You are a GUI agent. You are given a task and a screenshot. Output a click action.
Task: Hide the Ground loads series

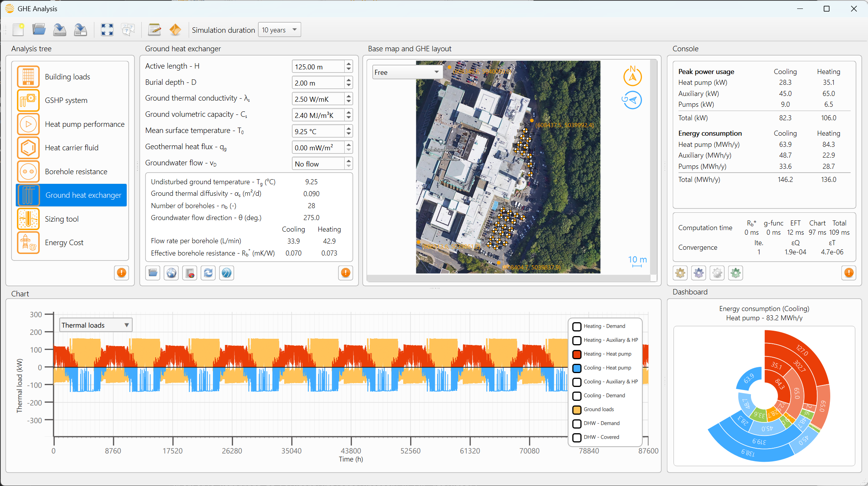pyautogui.click(x=577, y=410)
